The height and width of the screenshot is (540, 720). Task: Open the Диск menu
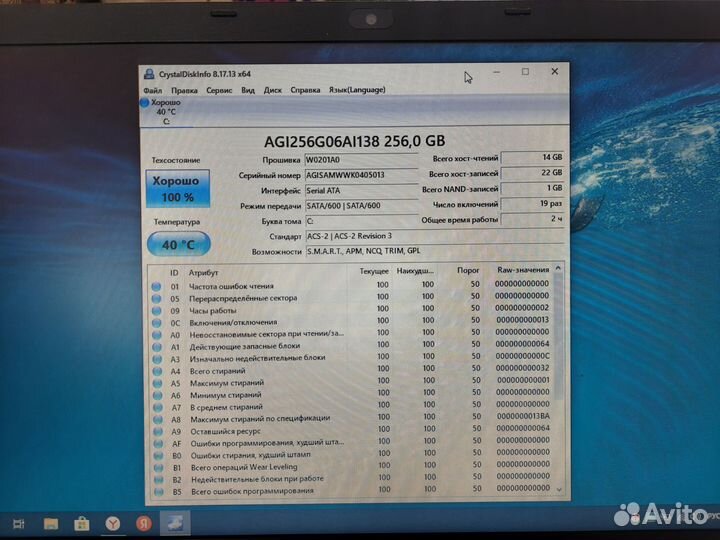coord(273,90)
